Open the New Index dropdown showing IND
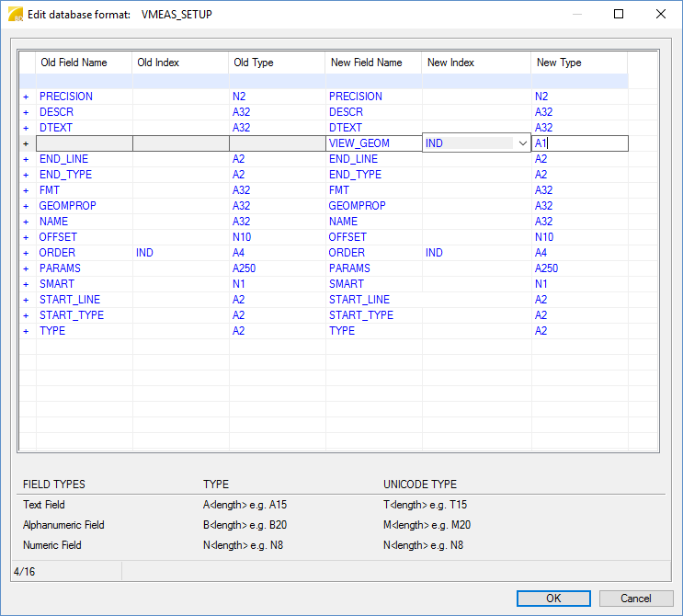This screenshot has width=683, height=616. click(522, 143)
